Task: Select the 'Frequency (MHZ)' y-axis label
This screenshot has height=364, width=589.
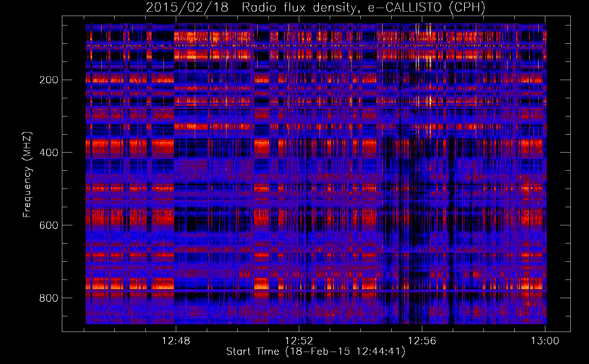Action: (x=27, y=175)
